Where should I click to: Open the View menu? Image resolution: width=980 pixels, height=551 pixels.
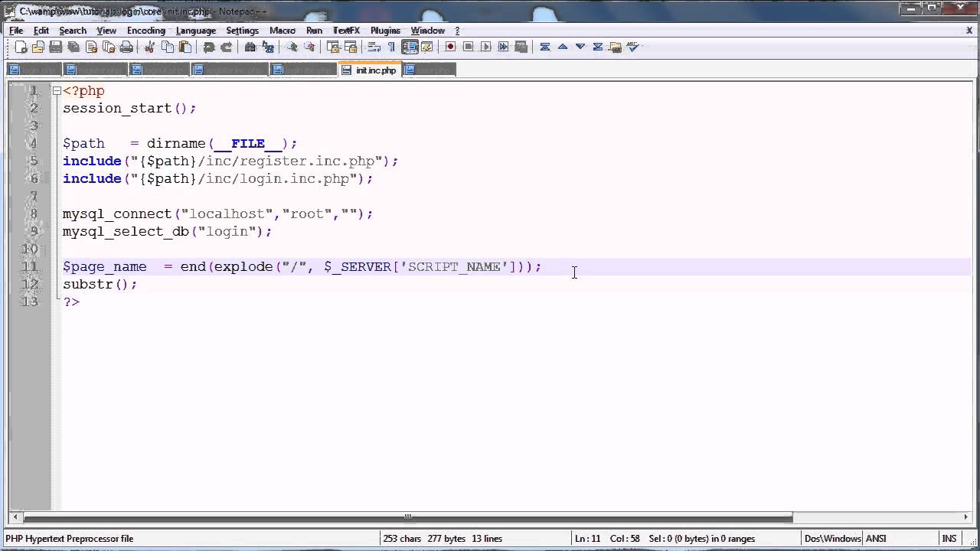pos(106,31)
